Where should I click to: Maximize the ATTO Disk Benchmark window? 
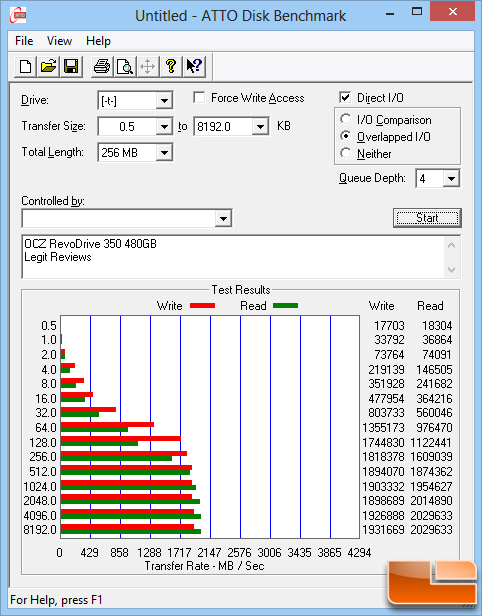pyautogui.click(x=416, y=12)
